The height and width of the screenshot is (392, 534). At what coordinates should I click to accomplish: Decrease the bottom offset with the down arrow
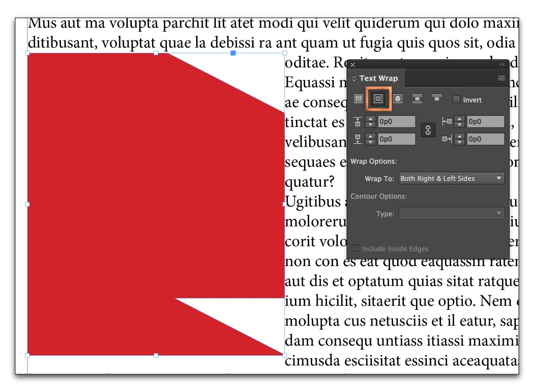(370, 142)
